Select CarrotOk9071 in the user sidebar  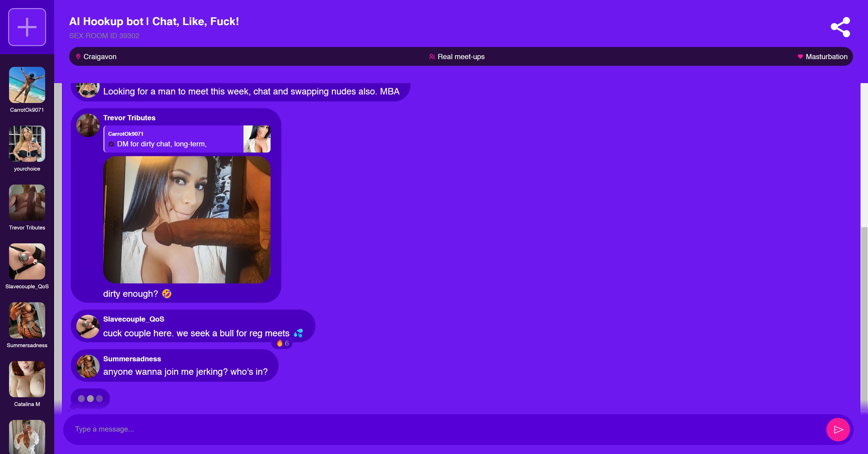(27, 90)
